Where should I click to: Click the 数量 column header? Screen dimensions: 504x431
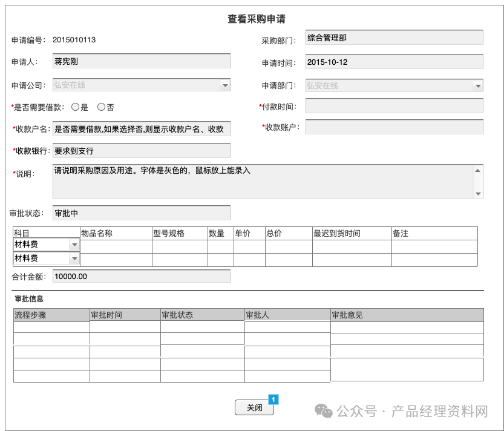[221, 233]
